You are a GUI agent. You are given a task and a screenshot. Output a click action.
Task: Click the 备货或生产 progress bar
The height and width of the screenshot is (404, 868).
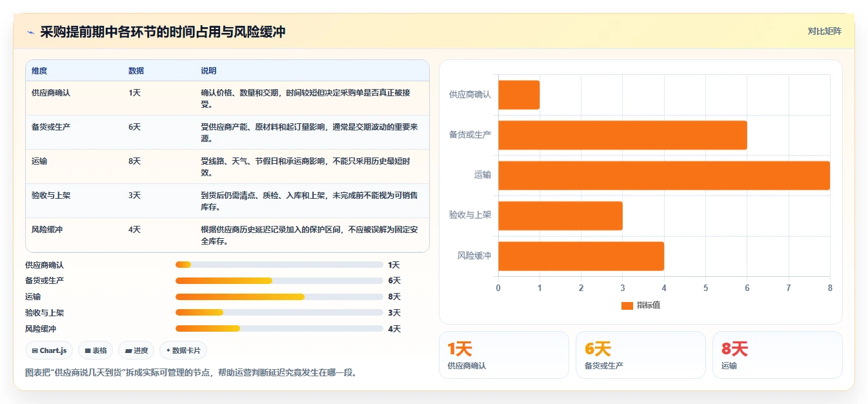(279, 281)
